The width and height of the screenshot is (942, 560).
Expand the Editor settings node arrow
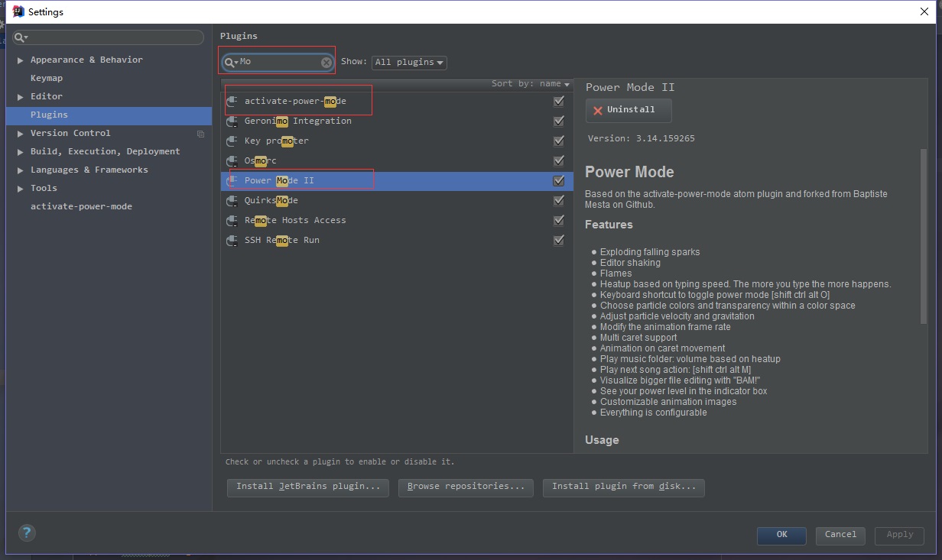21,96
